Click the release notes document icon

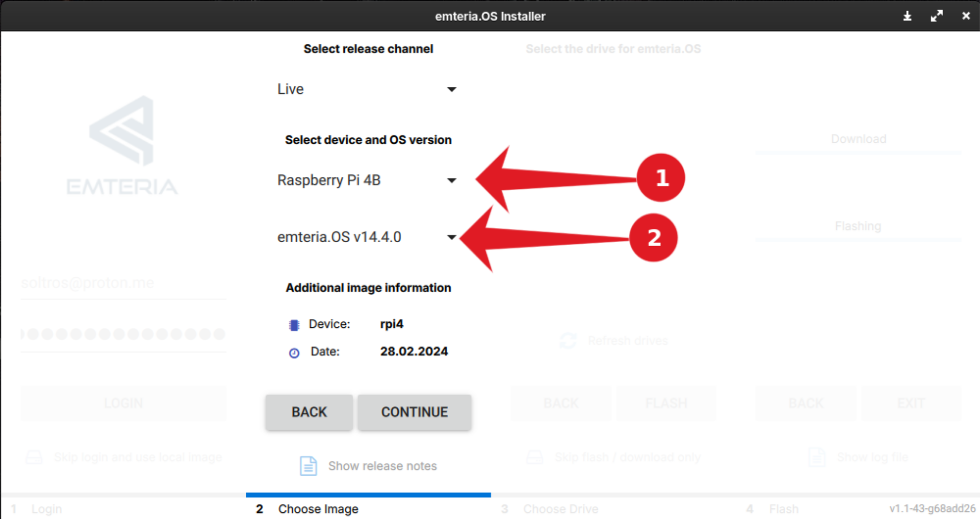coord(308,466)
